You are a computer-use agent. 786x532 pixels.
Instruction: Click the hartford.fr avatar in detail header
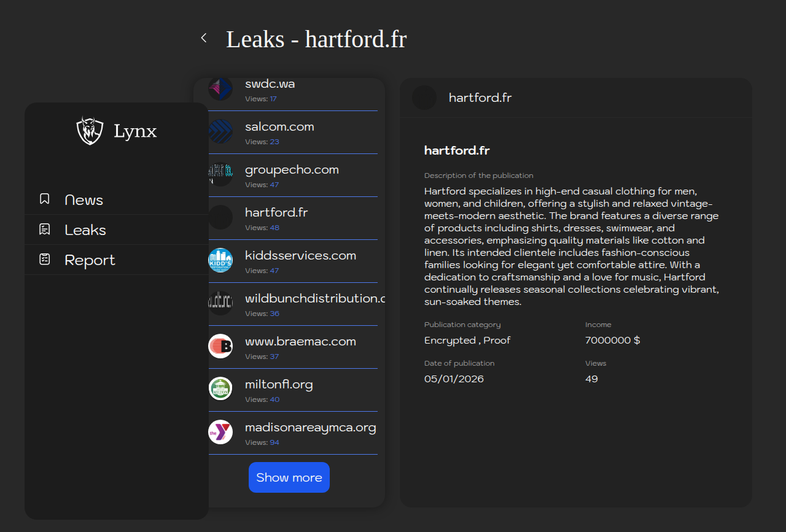(424, 98)
